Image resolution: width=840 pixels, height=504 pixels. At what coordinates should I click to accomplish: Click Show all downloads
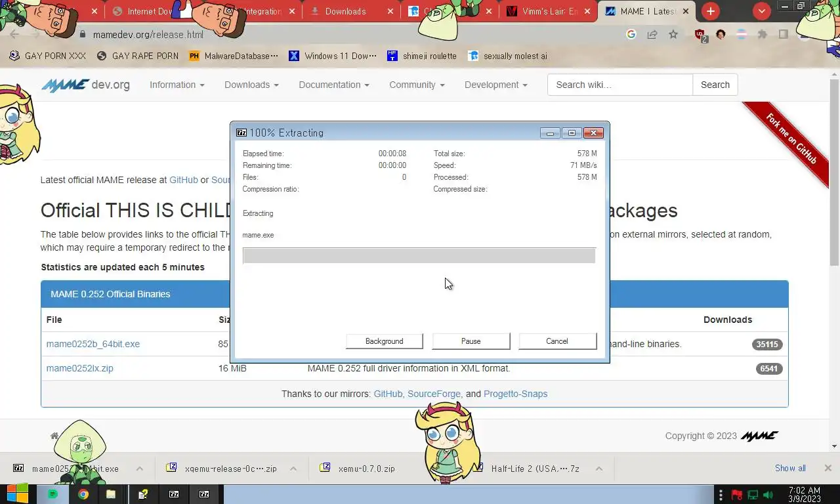point(790,468)
